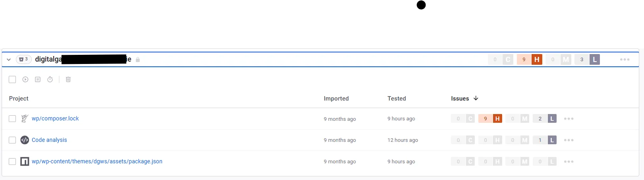Viewport: 644px width, 180px height.
Task: Click the grey C badge in organization header
Action: 508,60
